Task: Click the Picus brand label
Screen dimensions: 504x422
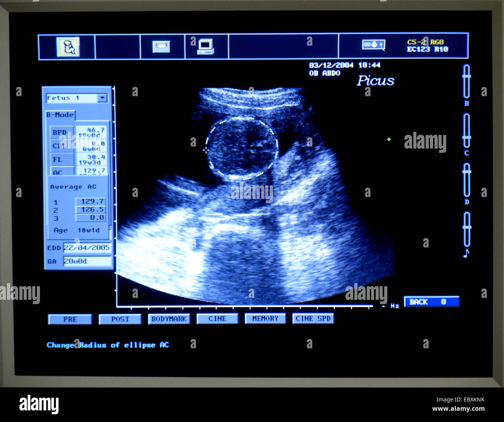Action: pos(375,81)
